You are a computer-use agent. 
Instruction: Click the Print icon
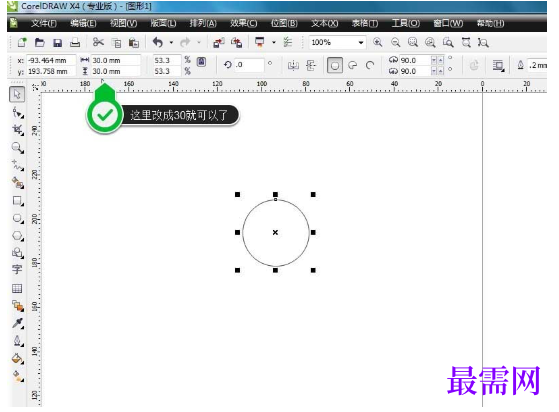(75, 43)
